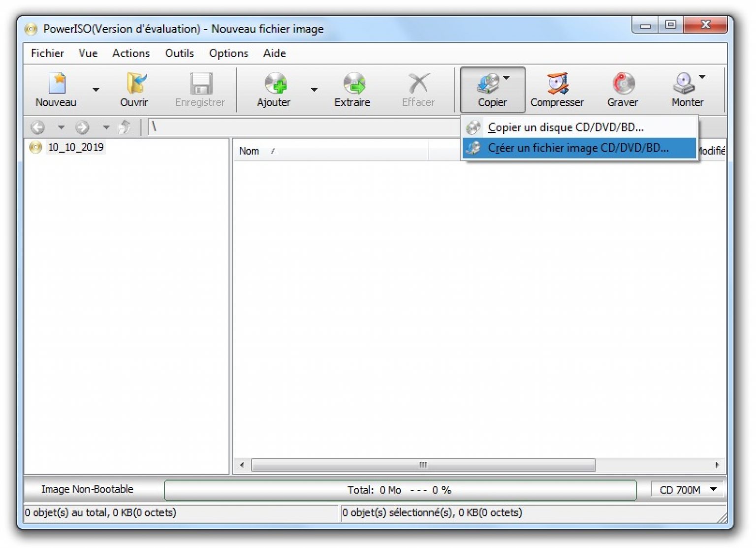Viewport: 756px width, 548px height.
Task: Open the Nouveau dropdown arrow
Action: (x=95, y=90)
